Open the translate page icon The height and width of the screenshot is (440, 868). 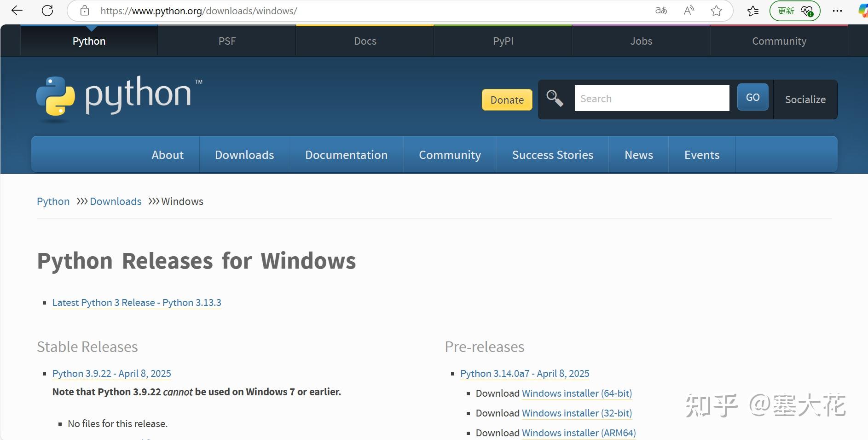[661, 11]
